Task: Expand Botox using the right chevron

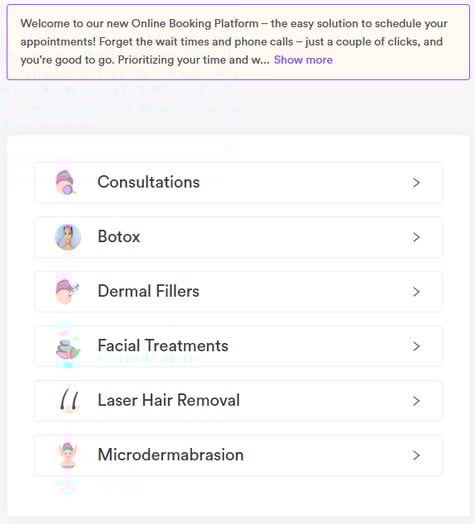Action: [x=416, y=237]
